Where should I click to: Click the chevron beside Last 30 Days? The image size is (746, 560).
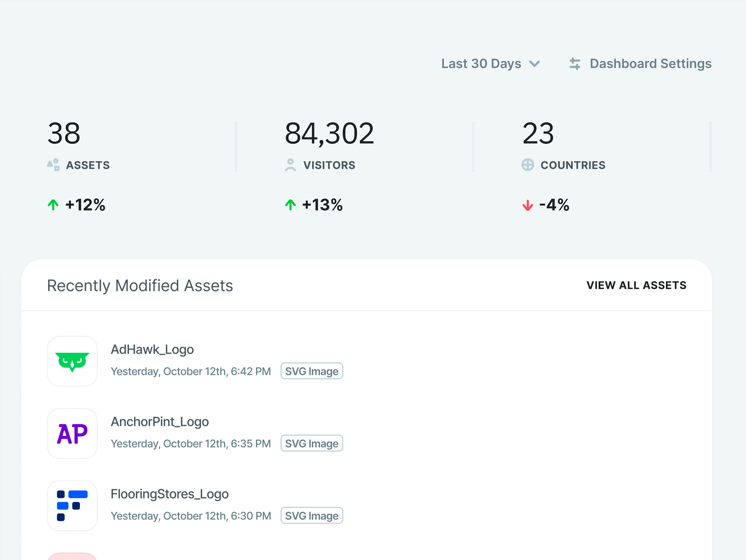pyautogui.click(x=534, y=64)
